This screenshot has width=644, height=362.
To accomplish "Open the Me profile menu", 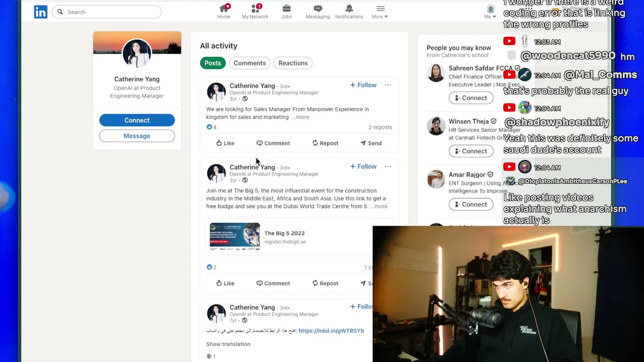I will (489, 12).
